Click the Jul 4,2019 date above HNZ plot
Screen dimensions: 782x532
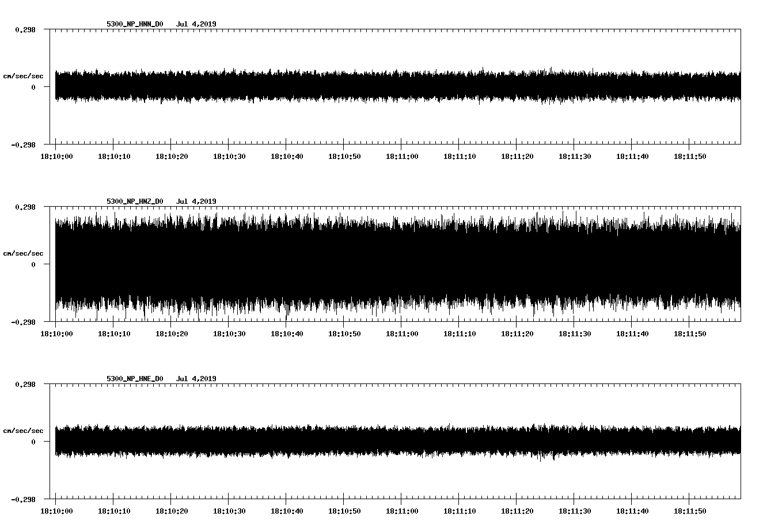tap(196, 202)
